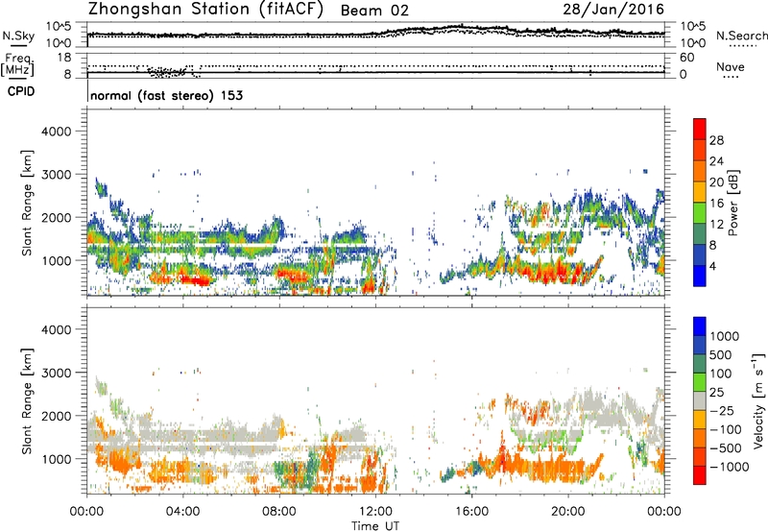Click the '04:00' time axis tick label
This screenshot has width=768, height=532.
coord(183,511)
